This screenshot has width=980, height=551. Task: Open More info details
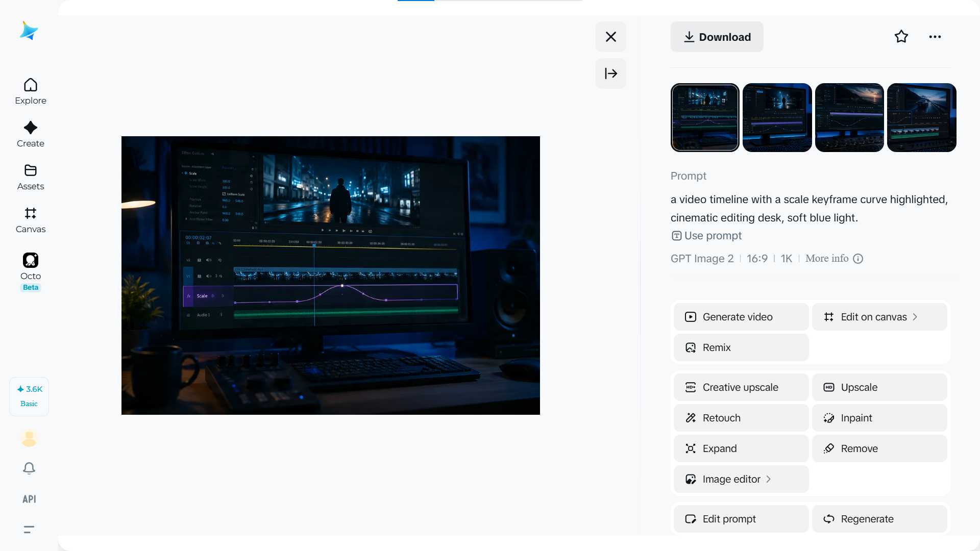(x=834, y=259)
